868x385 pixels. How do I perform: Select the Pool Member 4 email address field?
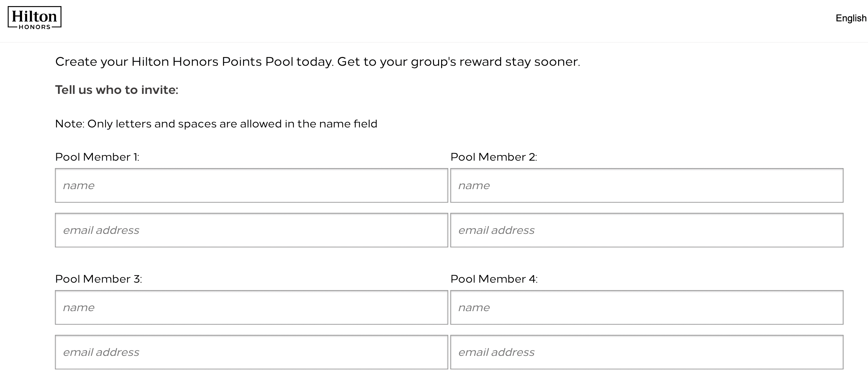pos(646,352)
